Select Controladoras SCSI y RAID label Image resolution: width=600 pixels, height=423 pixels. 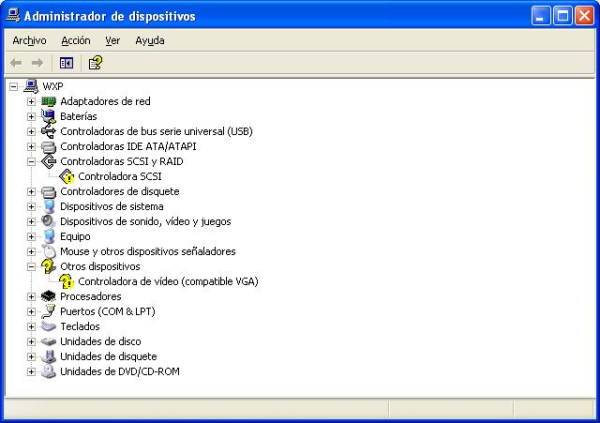coord(122,162)
